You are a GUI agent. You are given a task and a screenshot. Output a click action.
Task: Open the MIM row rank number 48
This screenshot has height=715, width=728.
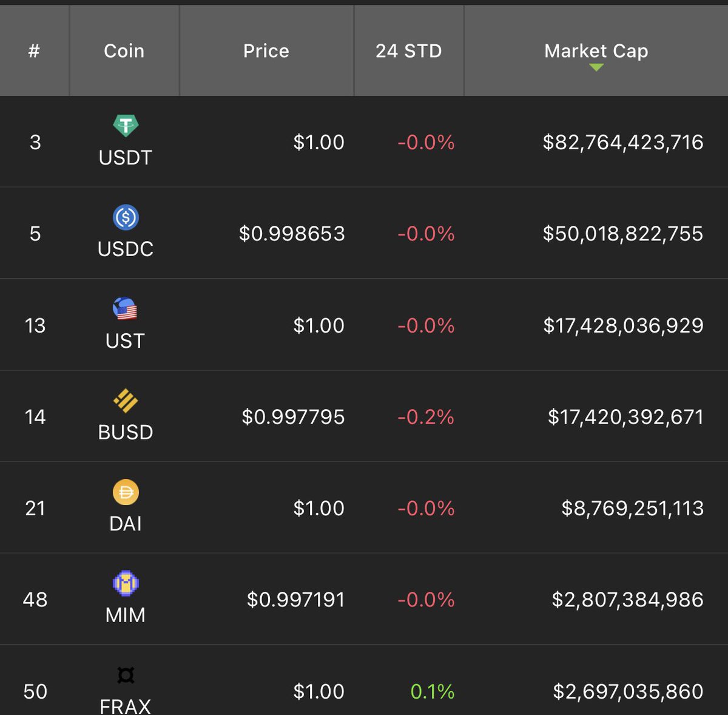(35, 600)
